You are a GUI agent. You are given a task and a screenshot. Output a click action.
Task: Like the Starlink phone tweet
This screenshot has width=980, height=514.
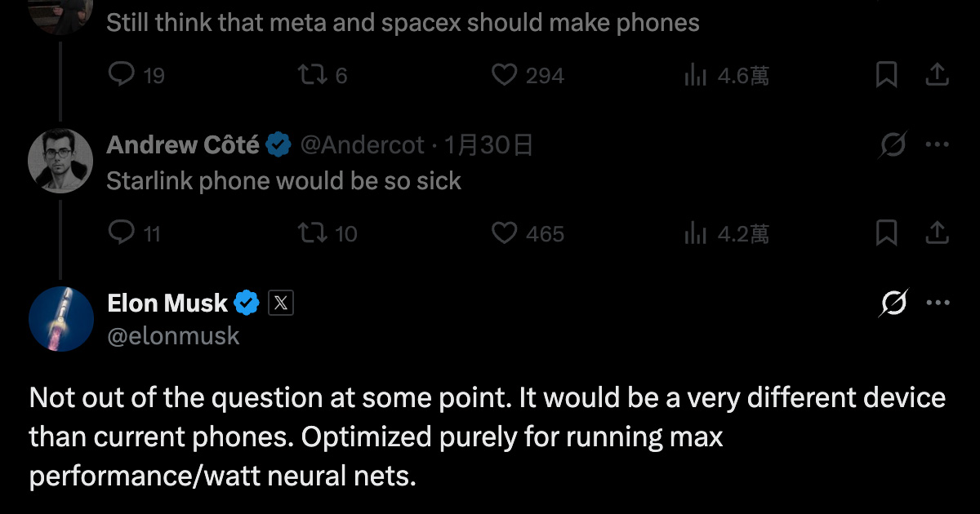pyautogui.click(x=505, y=233)
